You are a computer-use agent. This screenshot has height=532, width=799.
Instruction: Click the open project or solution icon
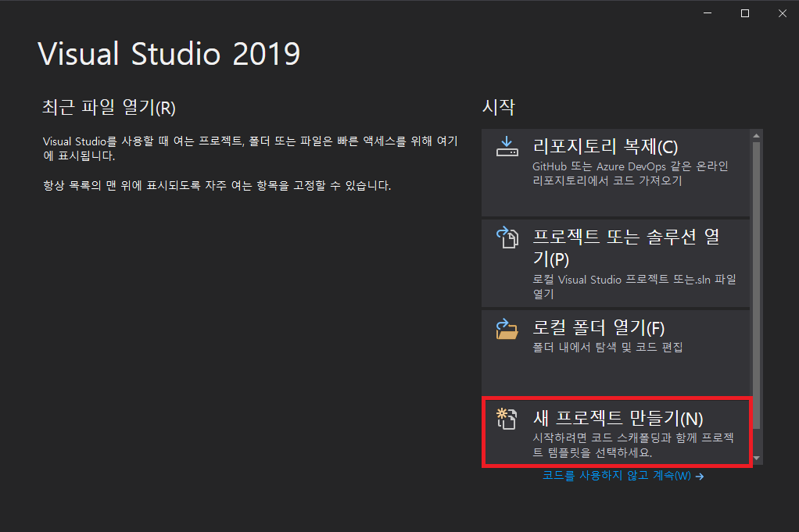click(x=507, y=237)
